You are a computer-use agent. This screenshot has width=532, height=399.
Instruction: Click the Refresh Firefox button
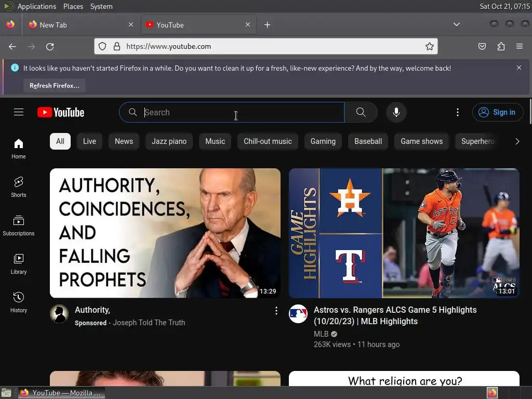pos(54,86)
